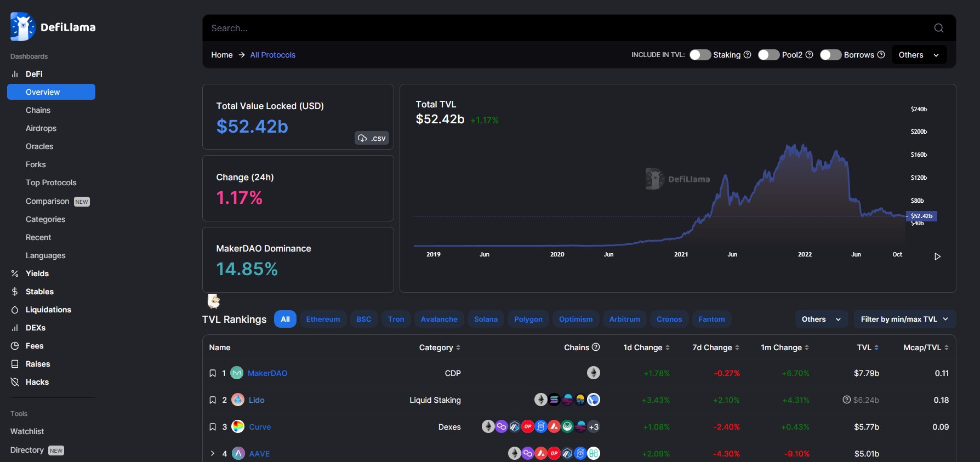Viewport: 980px width, 462px height.
Task: Enable the Staking toggle
Action: point(700,55)
